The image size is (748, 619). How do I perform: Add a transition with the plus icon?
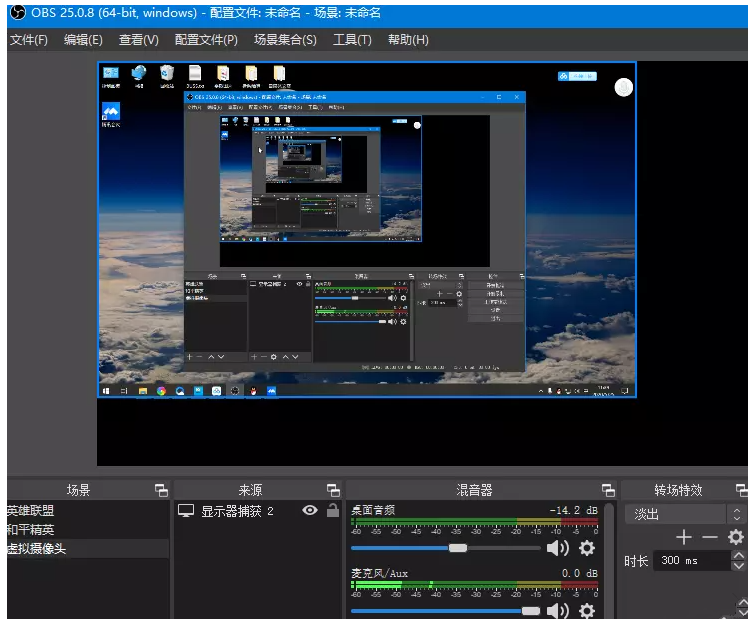[684, 538]
